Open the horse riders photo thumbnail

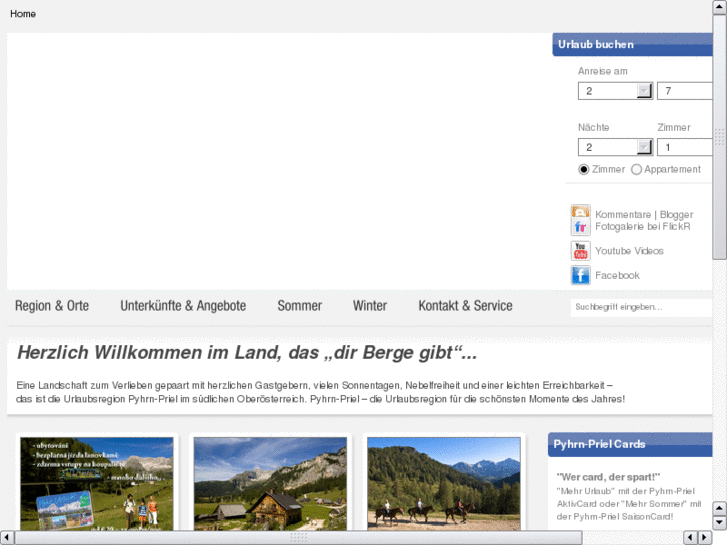tap(444, 484)
